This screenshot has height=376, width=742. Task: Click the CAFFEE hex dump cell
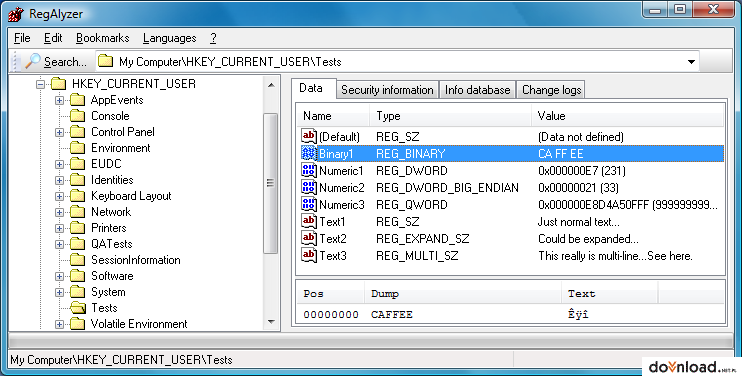[392, 315]
